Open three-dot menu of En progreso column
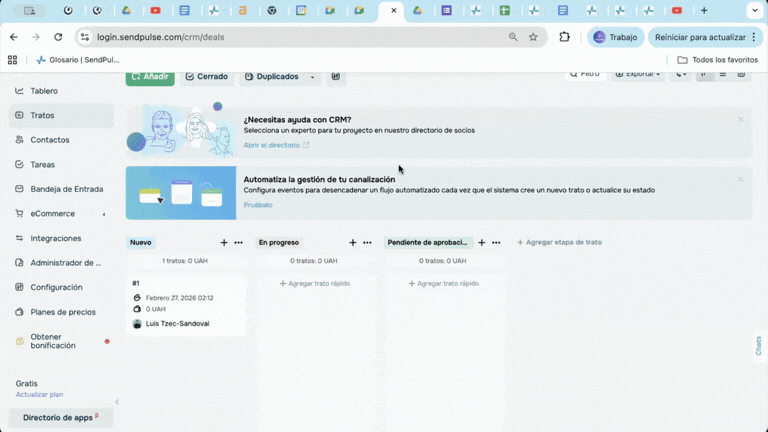Screen dimensions: 768x432 (367, 243)
